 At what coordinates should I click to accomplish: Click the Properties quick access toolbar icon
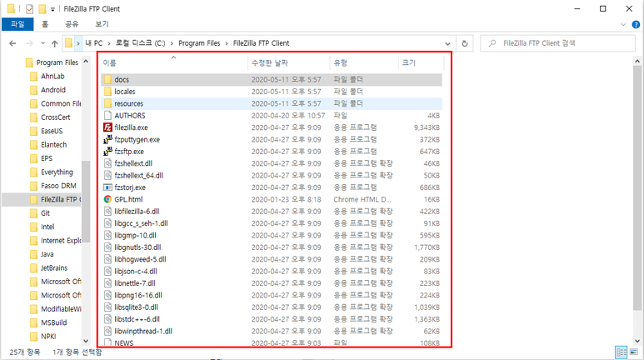pos(29,8)
